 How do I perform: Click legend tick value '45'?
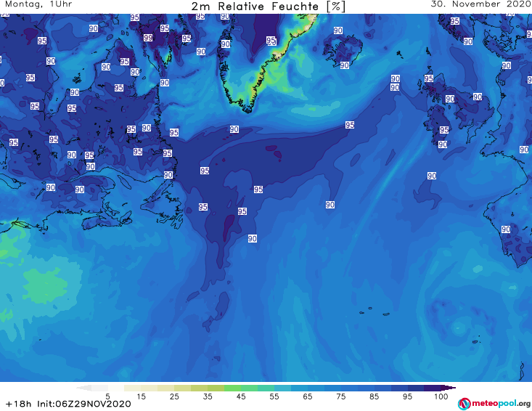[241, 396]
